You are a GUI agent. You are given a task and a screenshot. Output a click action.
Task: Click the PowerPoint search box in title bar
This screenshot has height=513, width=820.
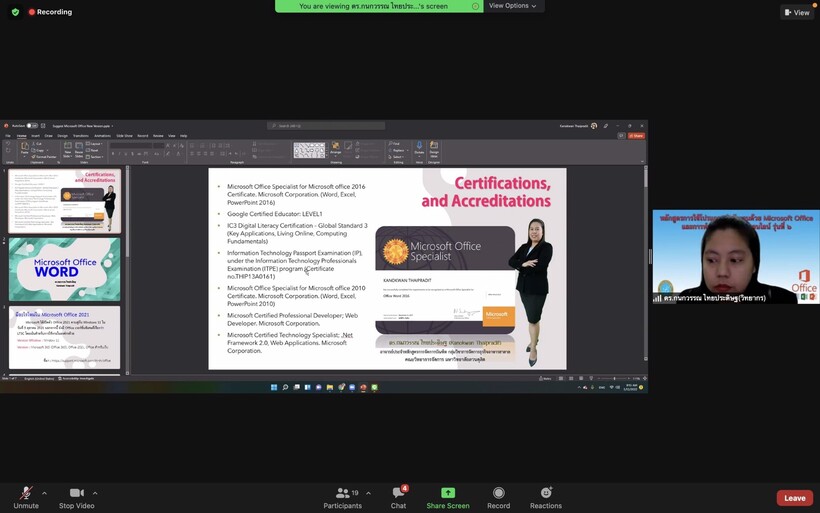click(326, 126)
